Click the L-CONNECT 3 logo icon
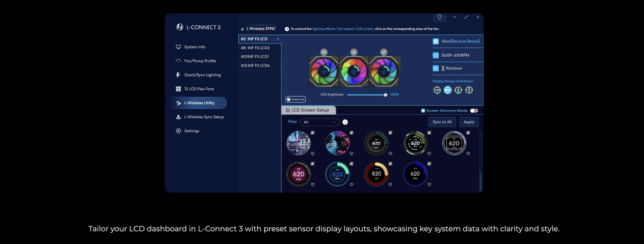This screenshot has height=244, width=644. tap(180, 27)
